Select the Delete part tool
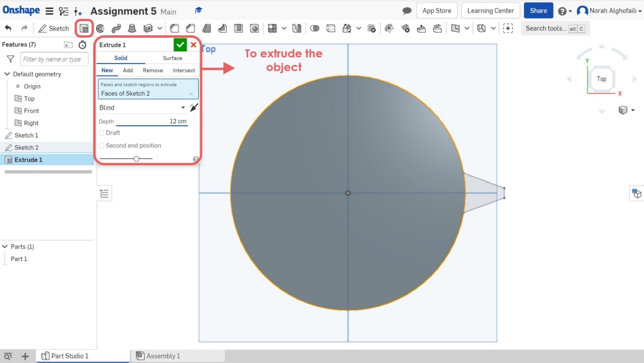Screen dimensions: 644x363 [371, 28]
